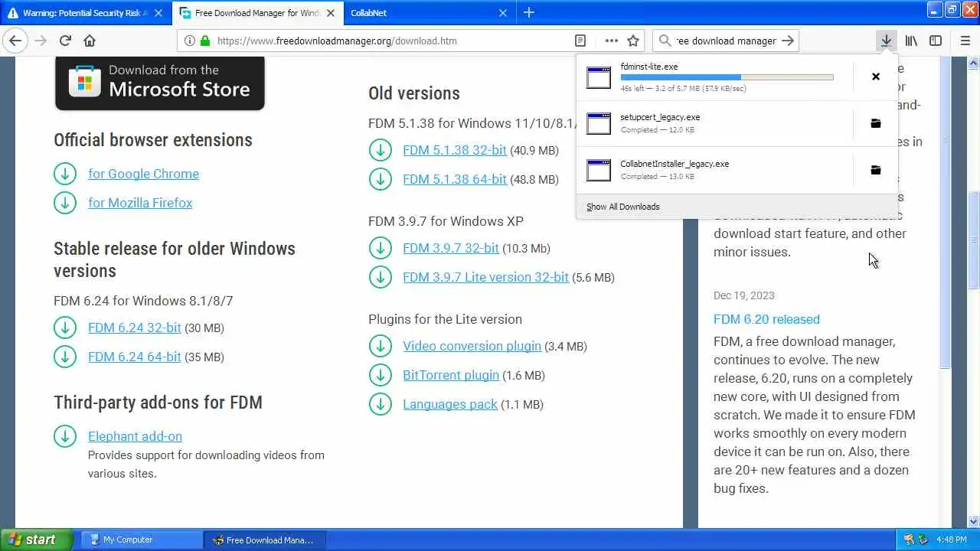Open the Elephant add-on link

click(x=135, y=436)
